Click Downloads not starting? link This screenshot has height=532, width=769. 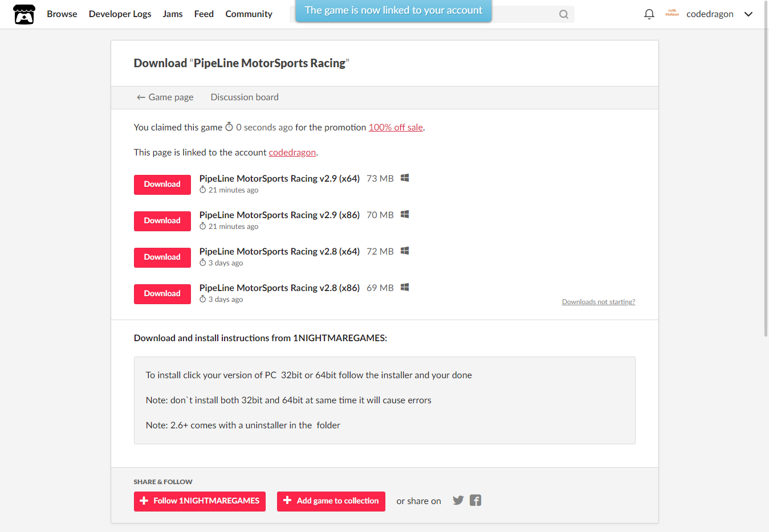(599, 302)
